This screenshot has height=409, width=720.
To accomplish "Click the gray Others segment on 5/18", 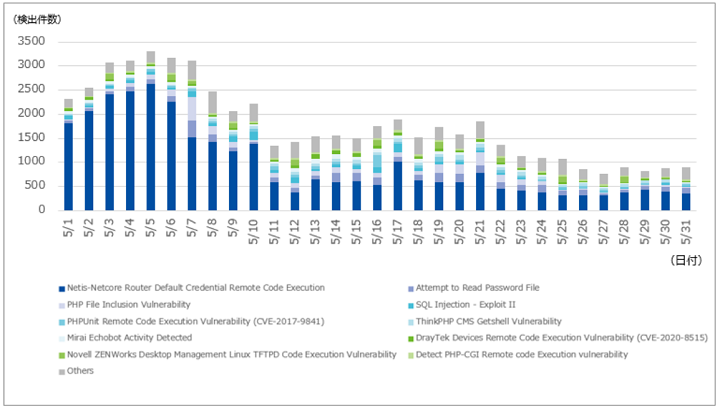I will pyautogui.click(x=418, y=146).
